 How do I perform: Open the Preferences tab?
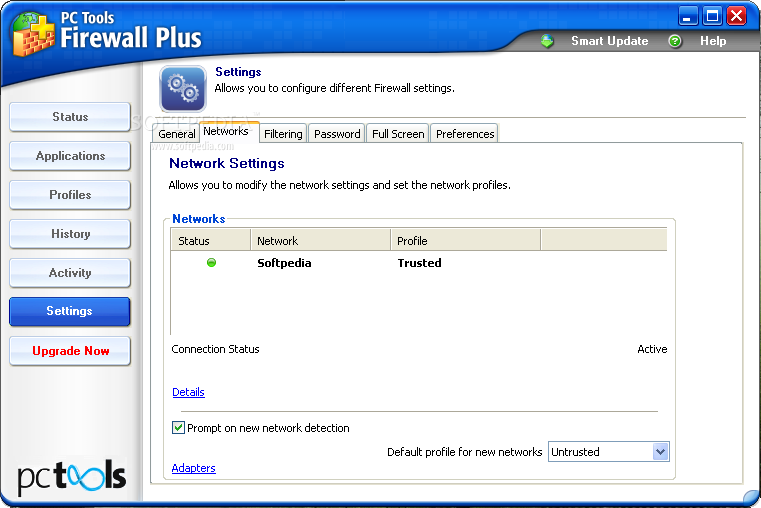[464, 134]
